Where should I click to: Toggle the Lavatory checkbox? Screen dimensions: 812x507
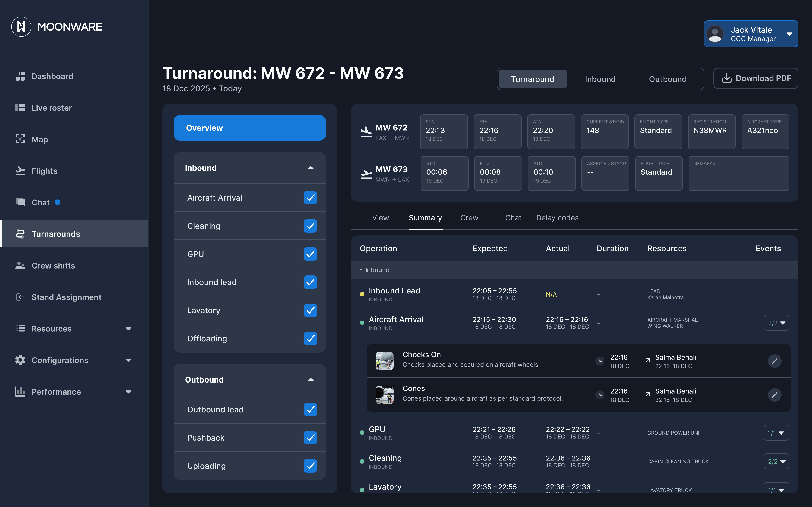click(x=310, y=311)
